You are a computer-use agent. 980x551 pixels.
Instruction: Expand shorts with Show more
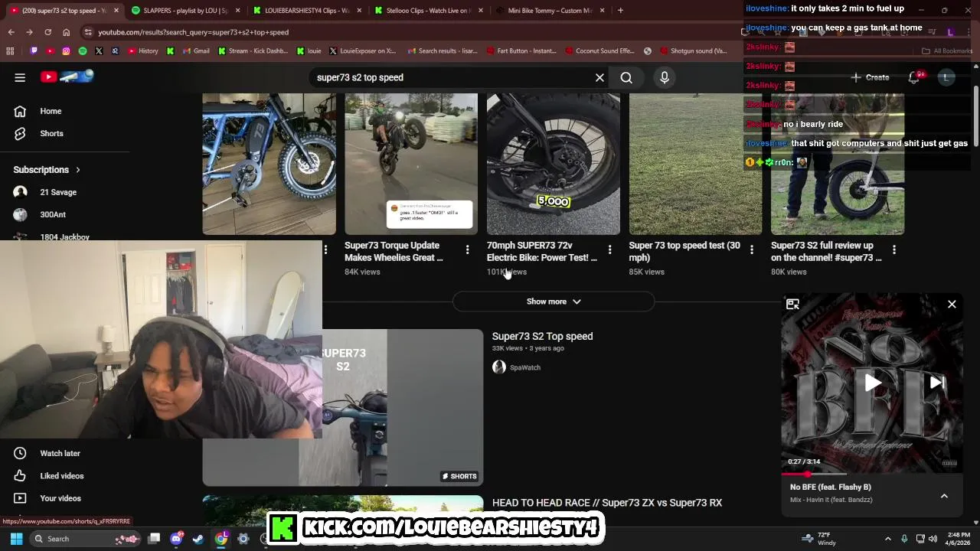click(554, 302)
